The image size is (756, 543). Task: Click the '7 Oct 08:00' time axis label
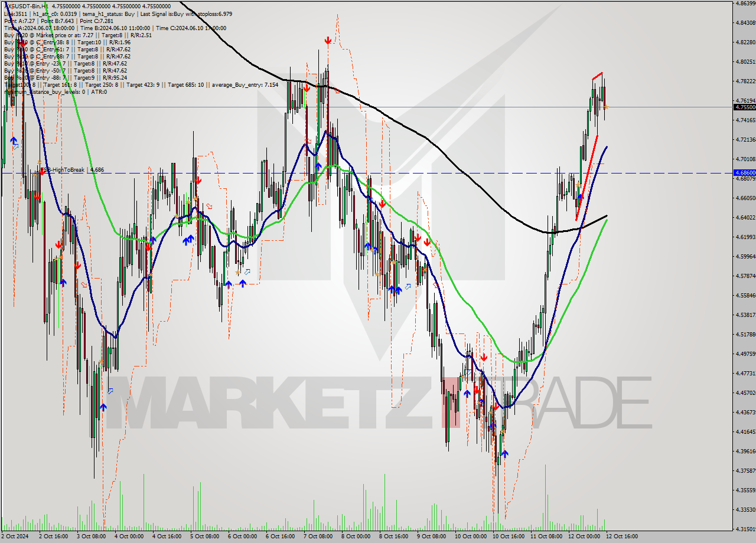318,537
